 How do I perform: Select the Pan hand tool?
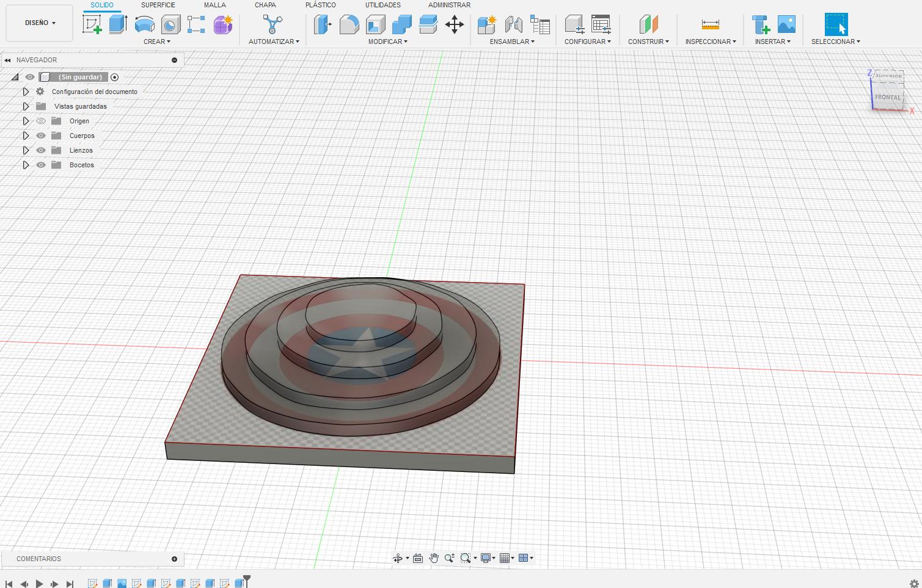434,558
